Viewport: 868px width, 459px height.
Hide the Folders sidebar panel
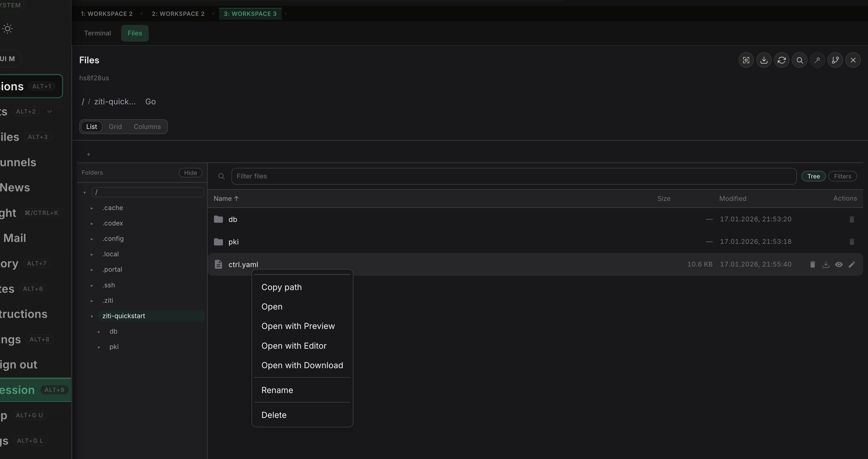pyautogui.click(x=190, y=172)
